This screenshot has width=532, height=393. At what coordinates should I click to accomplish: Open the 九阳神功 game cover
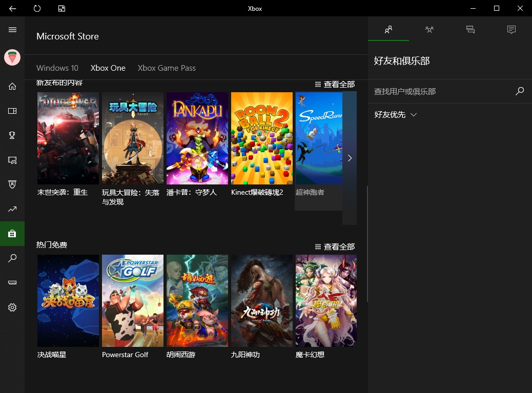[x=261, y=301]
